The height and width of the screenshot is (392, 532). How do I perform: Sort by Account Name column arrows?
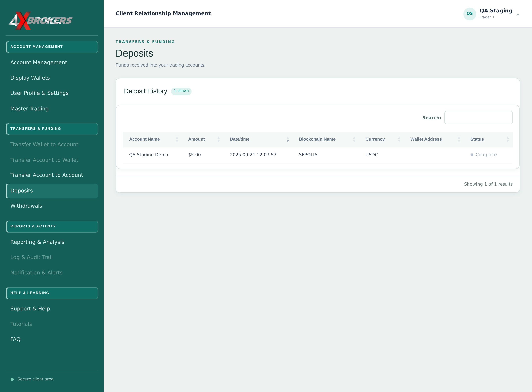click(177, 139)
